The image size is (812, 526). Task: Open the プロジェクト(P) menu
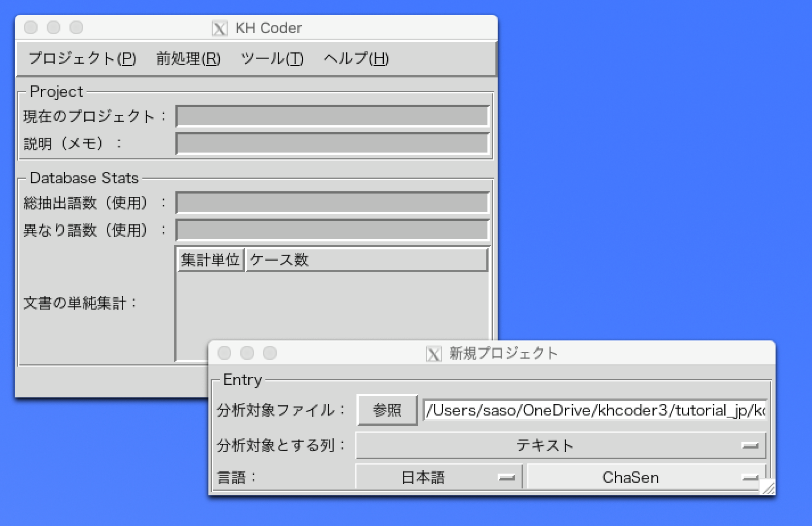[x=82, y=59]
